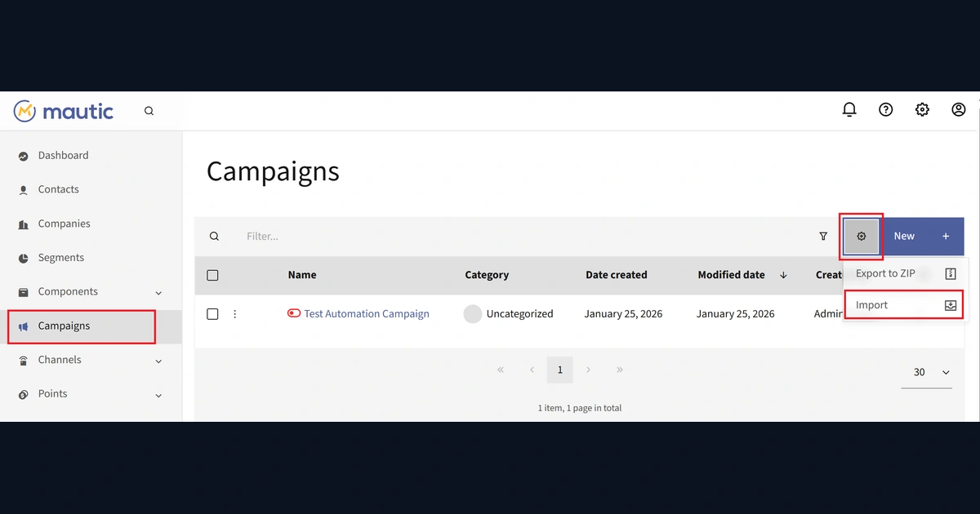Open Segments in the sidebar

click(91, 258)
